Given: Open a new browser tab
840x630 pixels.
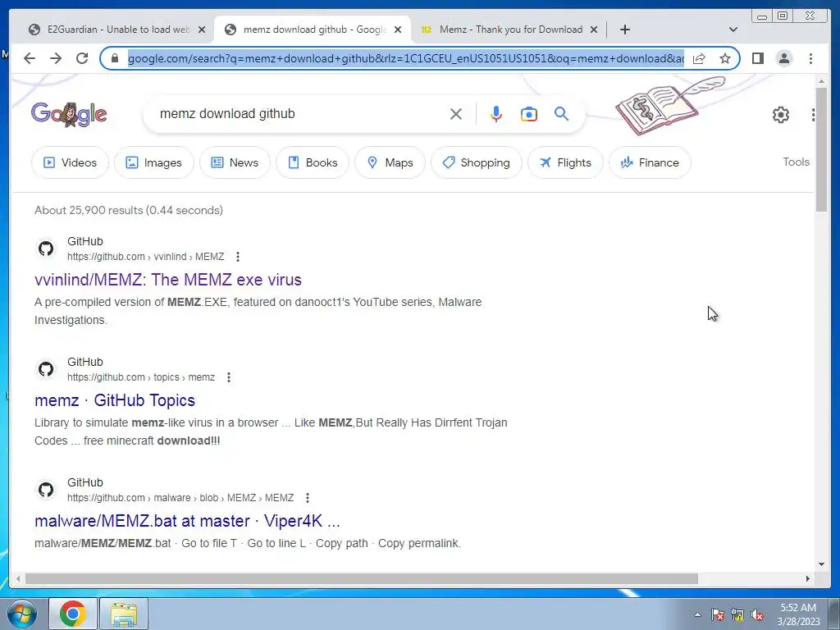Looking at the screenshot, I should click(624, 30).
